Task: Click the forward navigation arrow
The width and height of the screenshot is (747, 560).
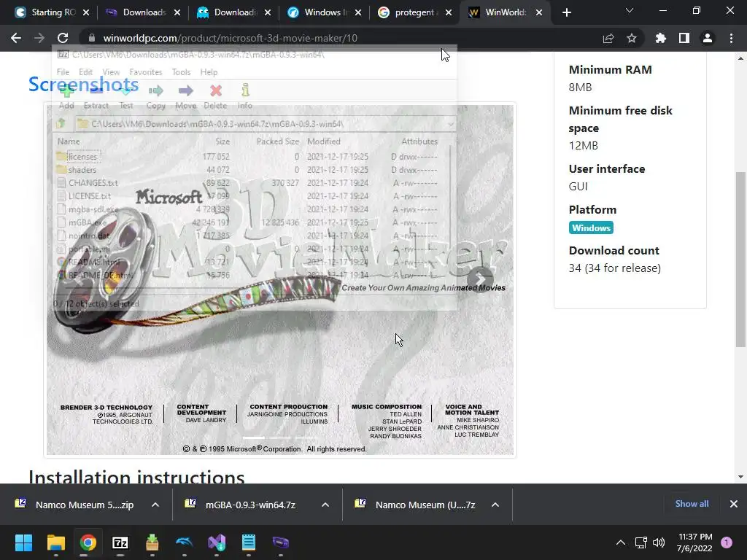Action: click(39, 38)
